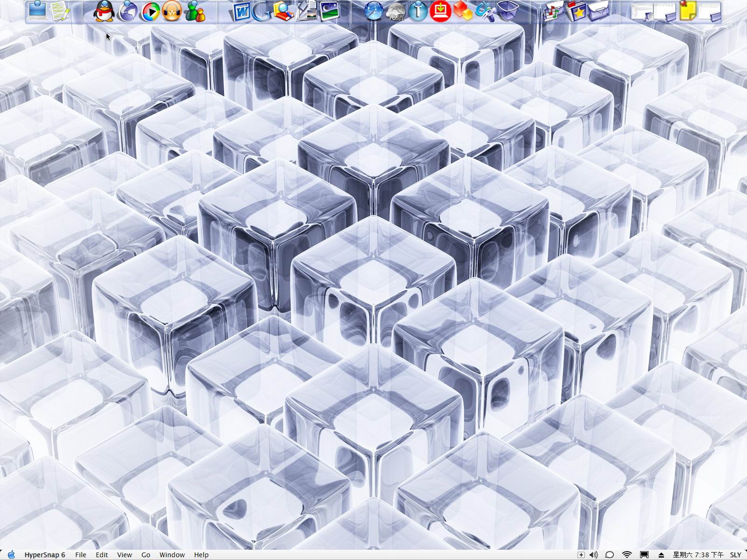Viewport: 747px width, 560px height.
Task: Open the Apple menu in menu bar
Action: click(x=12, y=554)
